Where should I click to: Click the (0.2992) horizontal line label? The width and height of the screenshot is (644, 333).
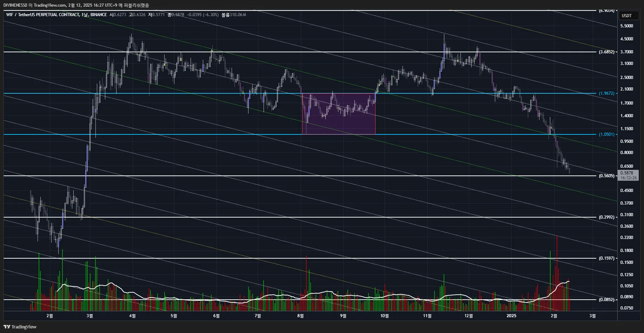coord(606,217)
